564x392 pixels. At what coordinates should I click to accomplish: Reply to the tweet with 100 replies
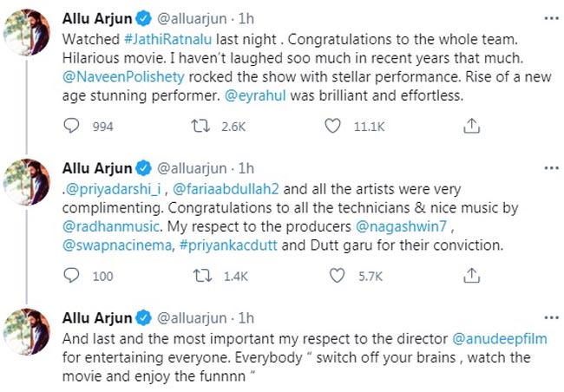click(x=75, y=277)
